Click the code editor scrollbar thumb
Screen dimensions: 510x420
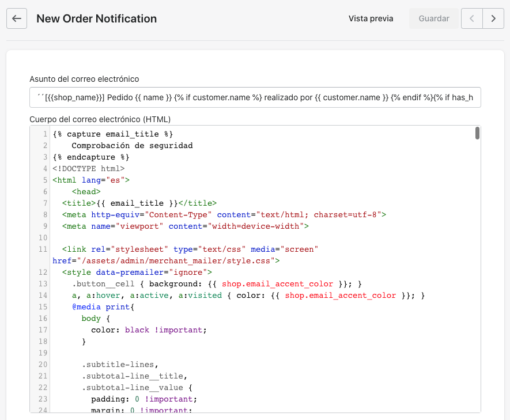(x=477, y=134)
